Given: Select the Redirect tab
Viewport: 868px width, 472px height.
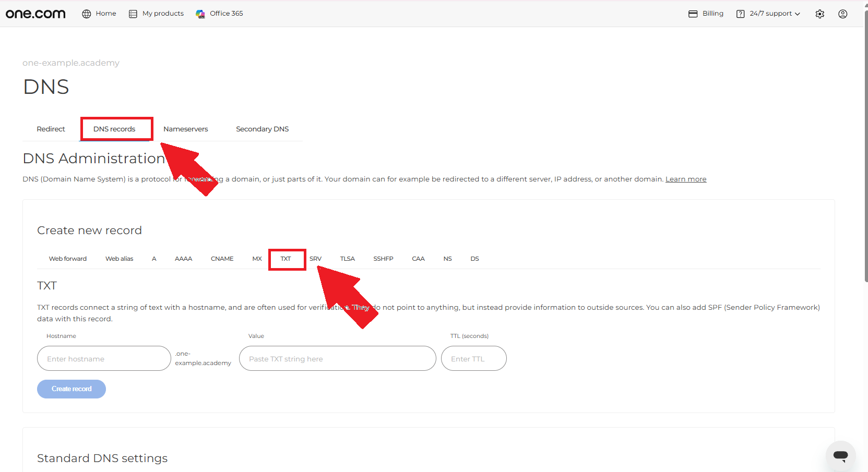Looking at the screenshot, I should pyautogui.click(x=51, y=129).
